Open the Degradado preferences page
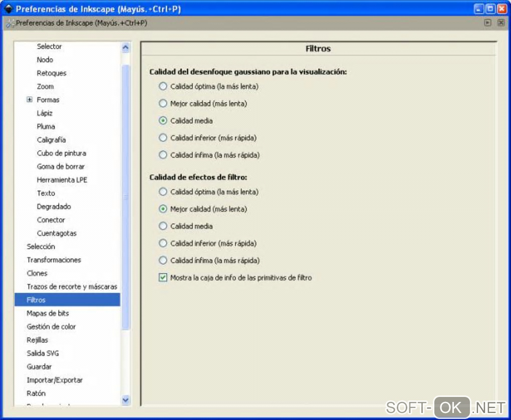The width and height of the screenshot is (511, 420). [54, 206]
